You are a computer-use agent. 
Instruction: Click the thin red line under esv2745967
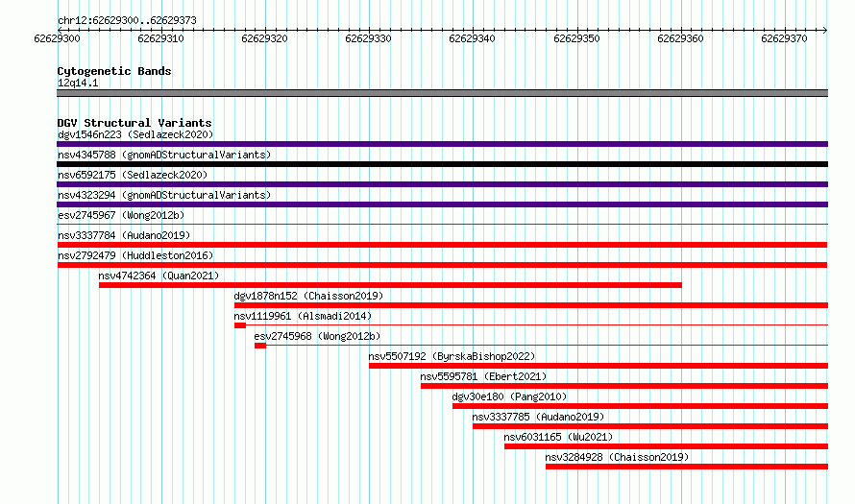[x=442, y=225]
